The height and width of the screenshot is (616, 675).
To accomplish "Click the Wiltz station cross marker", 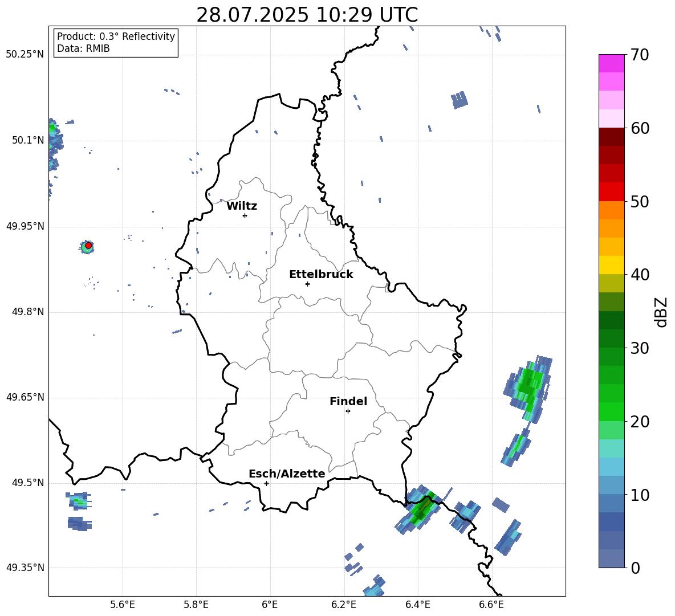I will click(x=245, y=215).
